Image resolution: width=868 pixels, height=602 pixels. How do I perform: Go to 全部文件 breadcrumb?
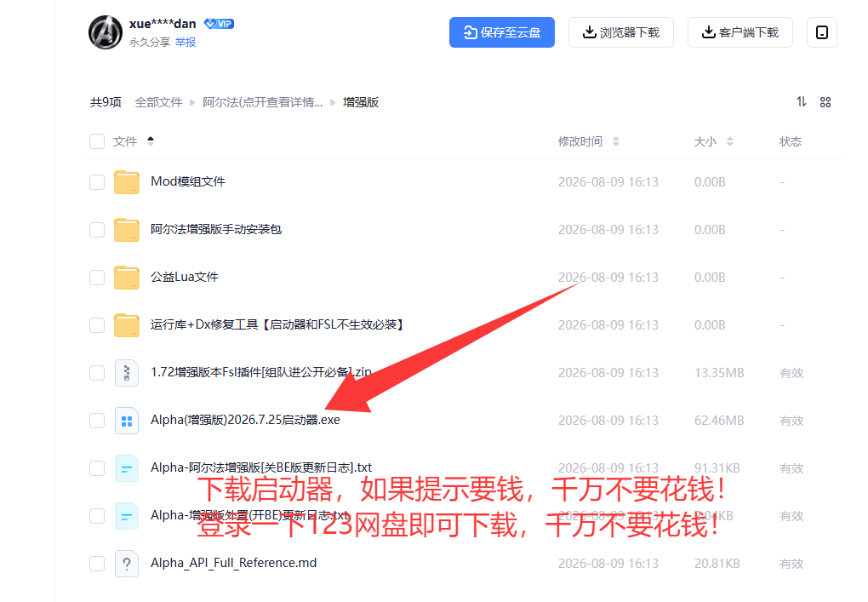pyautogui.click(x=158, y=102)
